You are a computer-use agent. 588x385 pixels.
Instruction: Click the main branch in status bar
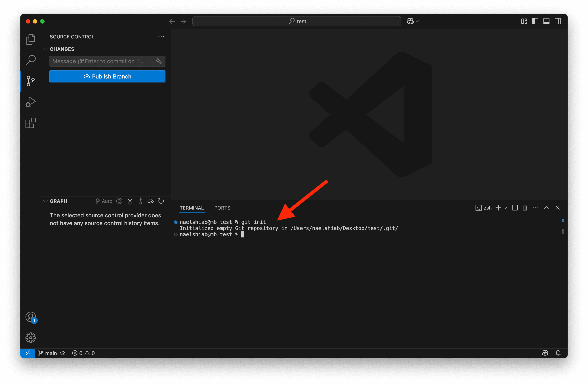coord(48,353)
